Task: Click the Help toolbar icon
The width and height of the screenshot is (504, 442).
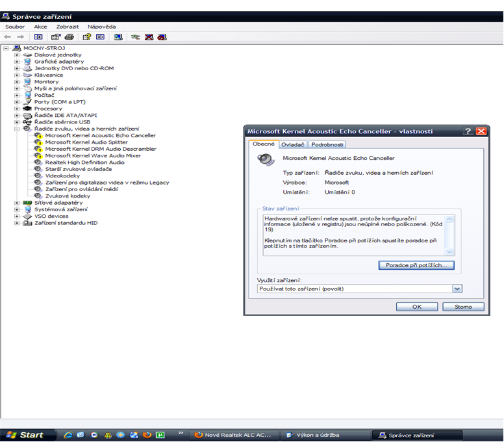Action: 86,37
